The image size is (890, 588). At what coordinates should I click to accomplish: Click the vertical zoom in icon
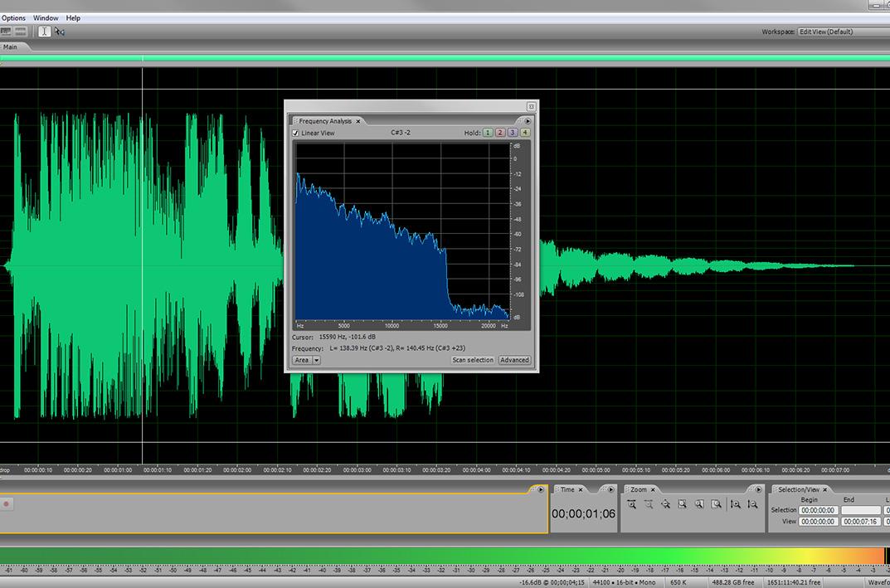tap(736, 504)
